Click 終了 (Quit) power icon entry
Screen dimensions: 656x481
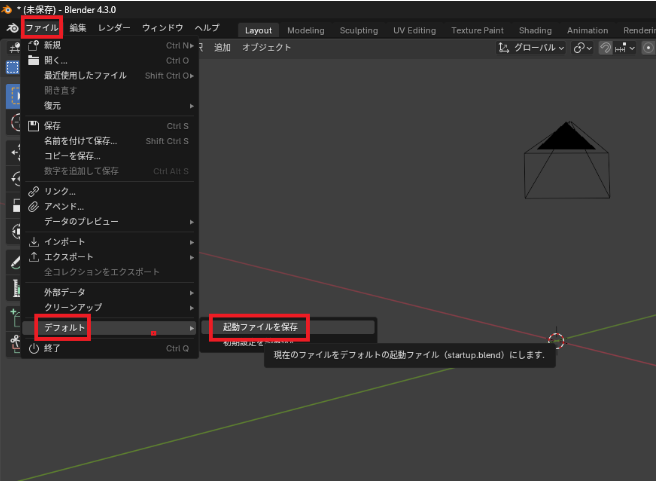52,348
